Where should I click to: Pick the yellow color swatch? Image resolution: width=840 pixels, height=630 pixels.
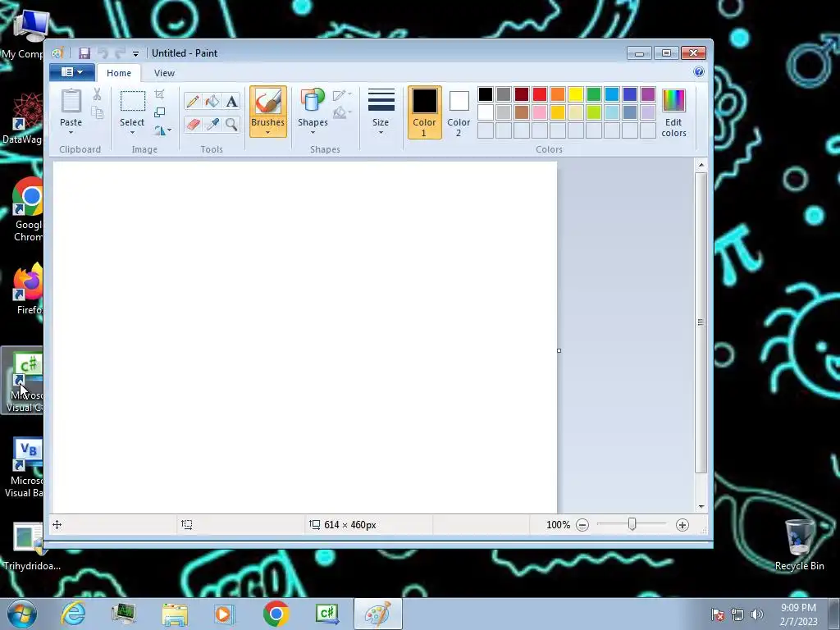click(x=575, y=94)
